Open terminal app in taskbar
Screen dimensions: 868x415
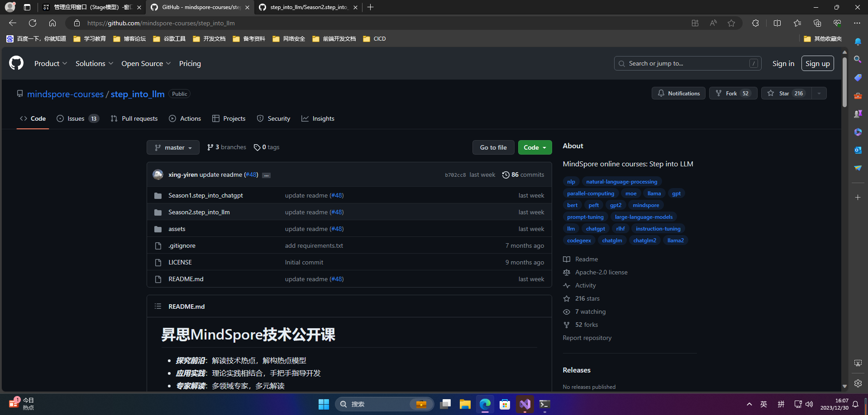[x=544, y=404]
